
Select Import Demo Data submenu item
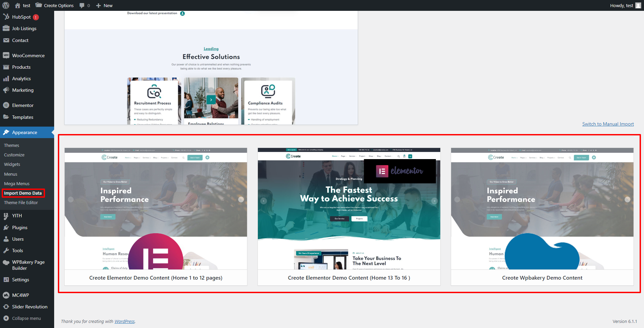[23, 193]
